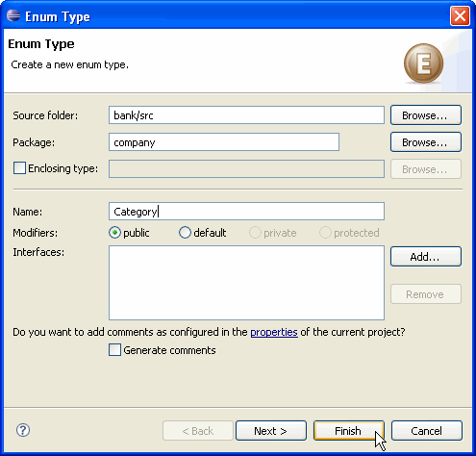Select the public modifier radio button

point(114,233)
